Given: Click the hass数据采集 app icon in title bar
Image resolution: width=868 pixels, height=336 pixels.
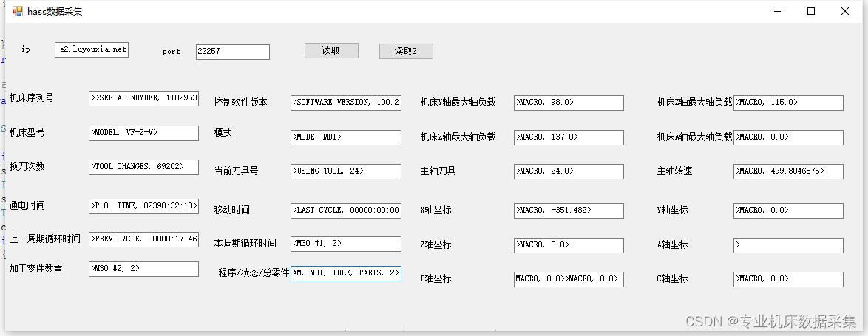Looking at the screenshot, I should 18,11.
